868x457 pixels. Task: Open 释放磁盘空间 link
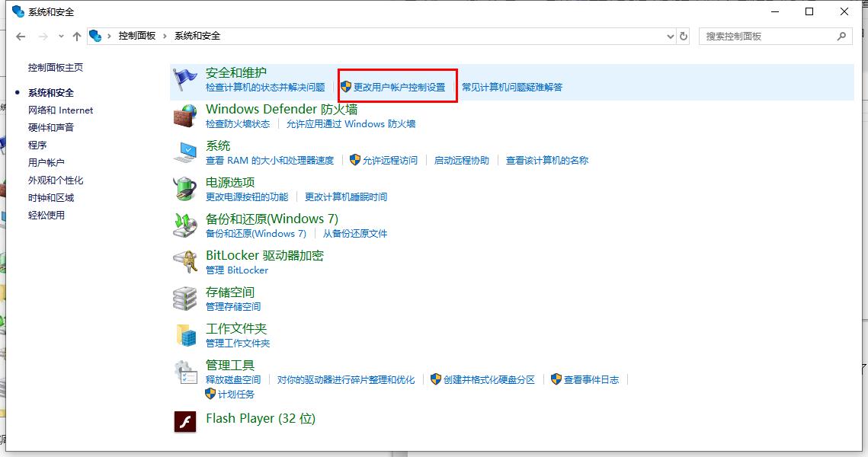tap(233, 379)
